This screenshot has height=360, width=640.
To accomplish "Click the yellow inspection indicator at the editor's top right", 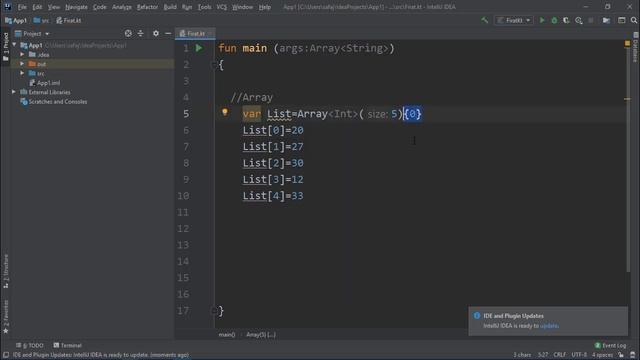I will click(627, 43).
